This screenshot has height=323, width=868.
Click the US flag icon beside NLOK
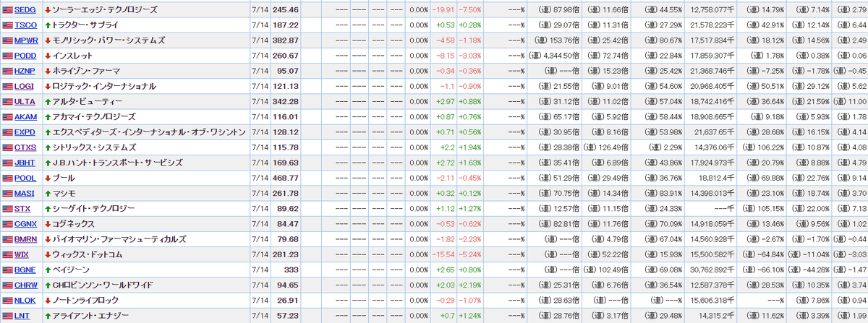7,300
